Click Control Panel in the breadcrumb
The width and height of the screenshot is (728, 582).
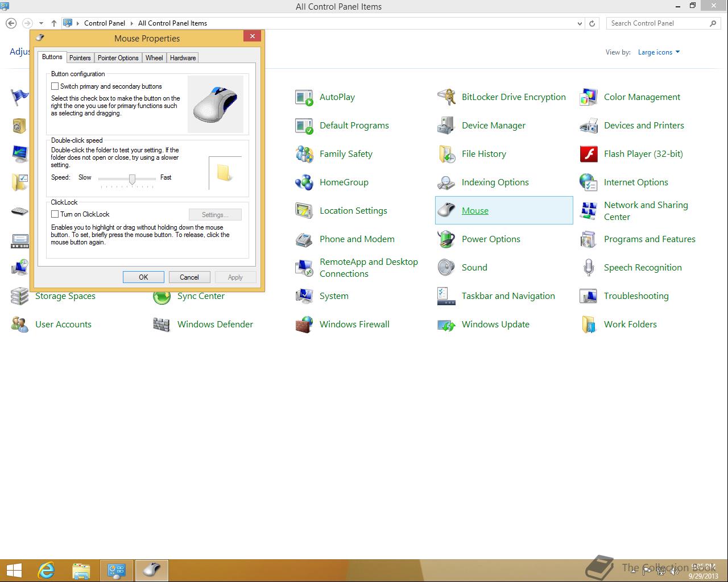point(105,23)
